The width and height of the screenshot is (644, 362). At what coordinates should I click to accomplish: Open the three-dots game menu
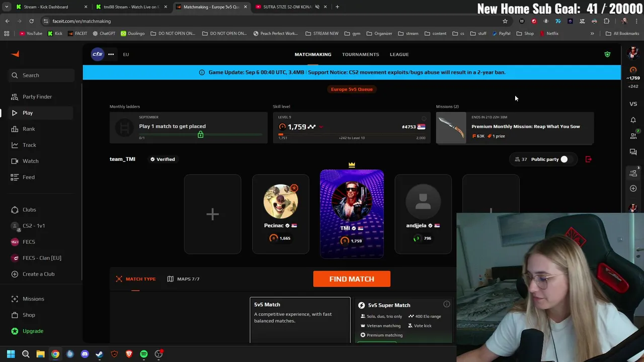click(111, 54)
